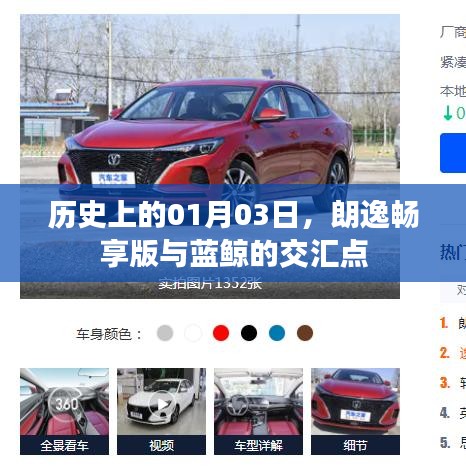
Task: Open hot ranking item number 2
Action: [453, 353]
